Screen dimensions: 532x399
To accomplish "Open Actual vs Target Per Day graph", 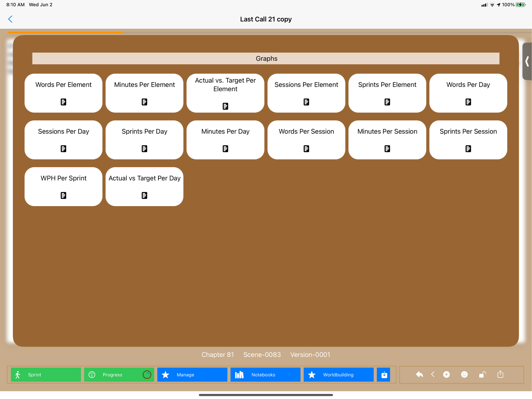I will click(144, 186).
